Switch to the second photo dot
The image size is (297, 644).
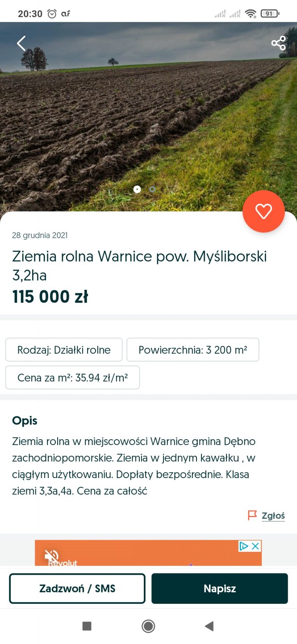(x=152, y=189)
